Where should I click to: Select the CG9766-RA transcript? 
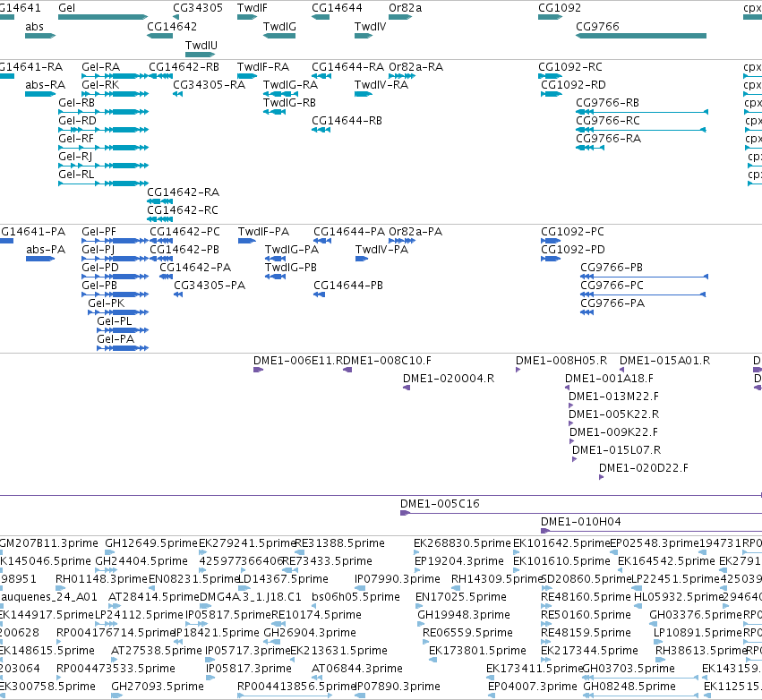tap(590, 148)
